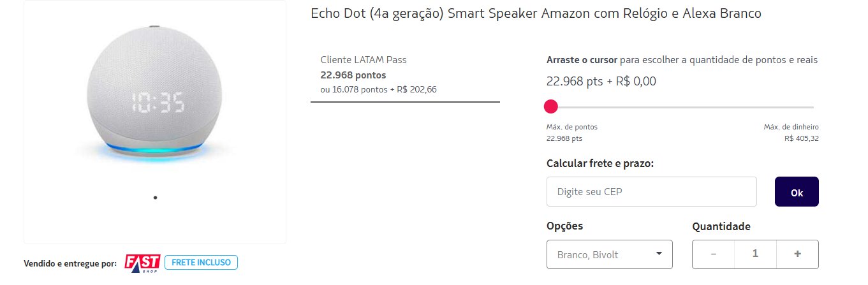Decrease quantity with the minus button
This screenshot has width=868, height=285.
pyautogui.click(x=713, y=254)
